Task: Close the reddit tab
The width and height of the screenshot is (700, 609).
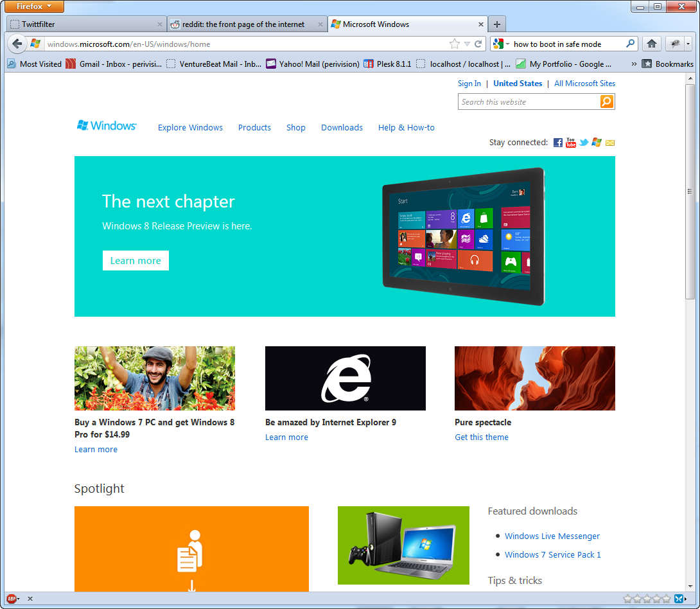Action: 320,24
